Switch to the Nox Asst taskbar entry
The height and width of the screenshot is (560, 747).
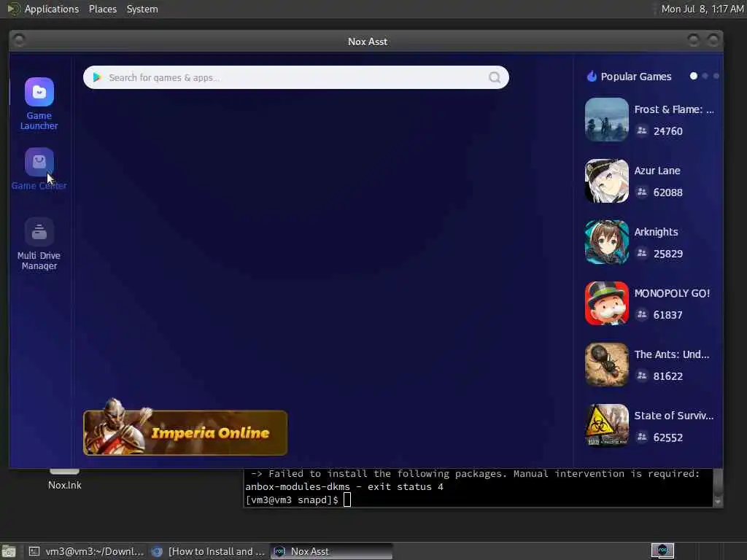tap(332, 551)
